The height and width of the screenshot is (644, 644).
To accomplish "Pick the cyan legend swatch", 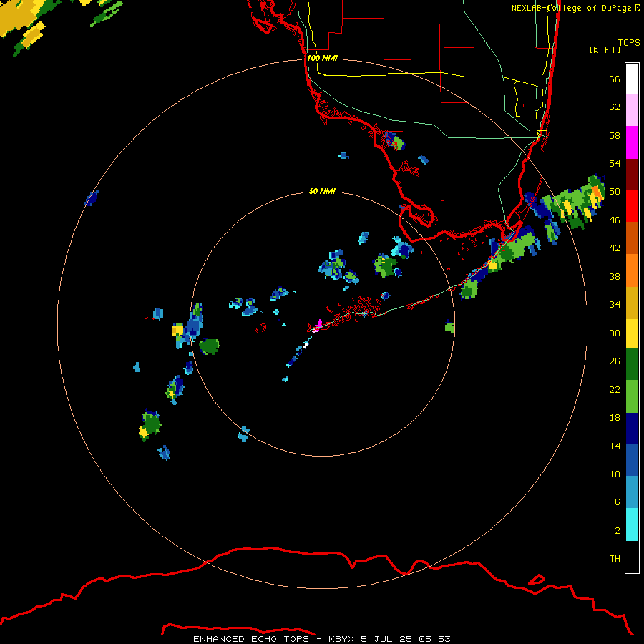I will point(632,525).
